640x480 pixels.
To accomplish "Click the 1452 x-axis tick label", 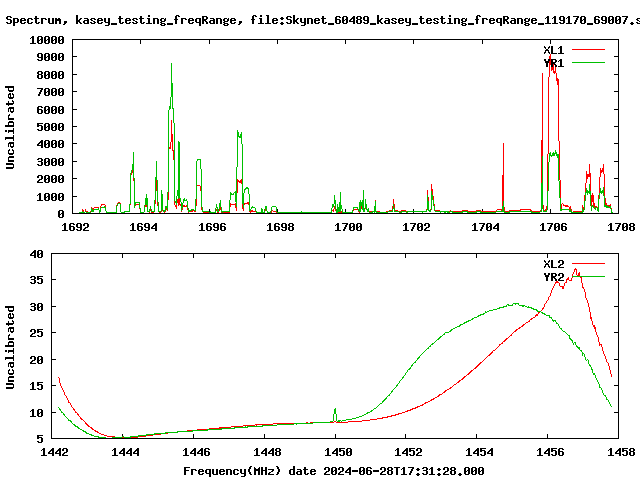I will coord(409,452).
